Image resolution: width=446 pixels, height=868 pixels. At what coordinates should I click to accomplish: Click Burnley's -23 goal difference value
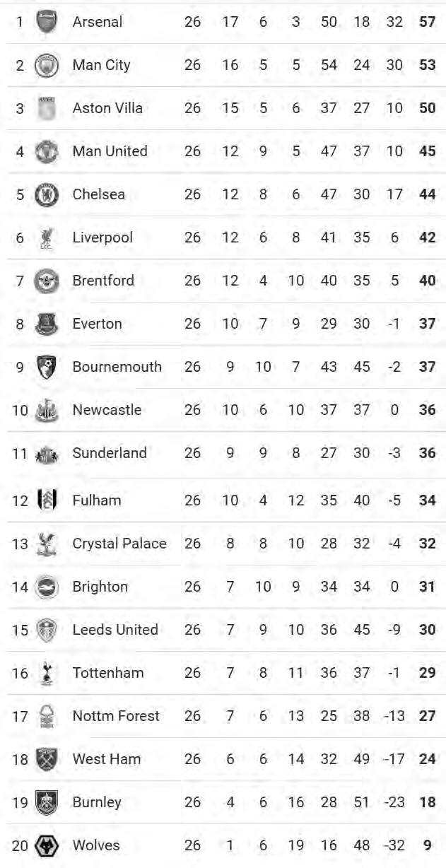point(394,802)
